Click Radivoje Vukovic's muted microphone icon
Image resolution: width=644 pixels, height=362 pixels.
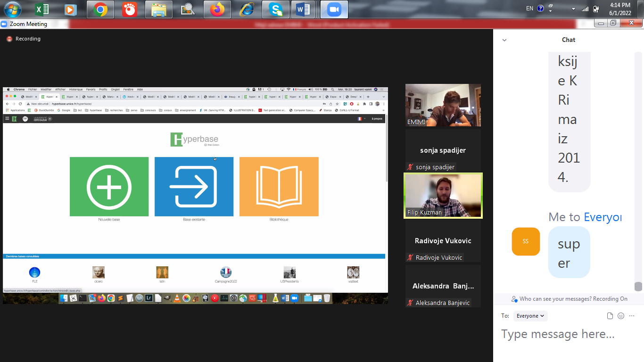[x=410, y=258]
